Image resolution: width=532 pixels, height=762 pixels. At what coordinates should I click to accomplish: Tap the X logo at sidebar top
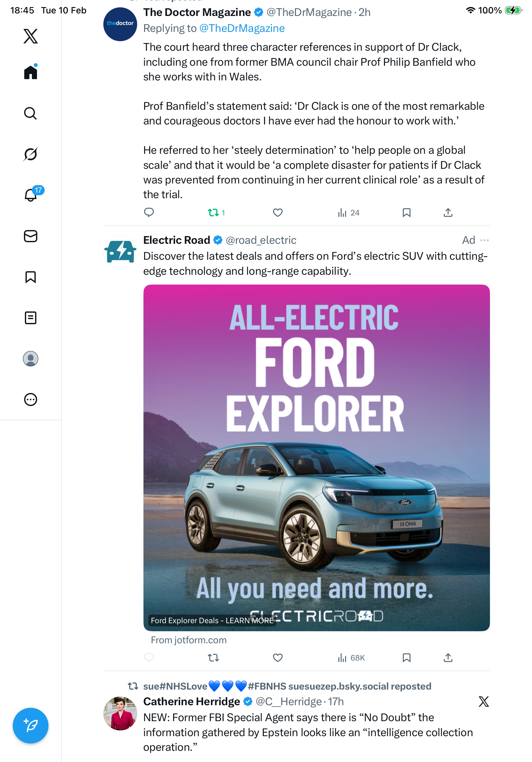(x=31, y=36)
